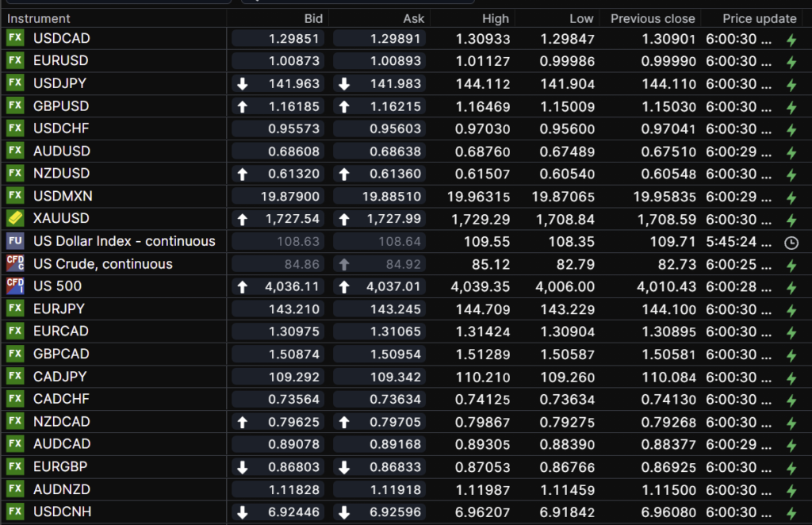The image size is (812, 525).
Task: Click the XAUUSD ask price 1,727.99
Action: coord(396,218)
